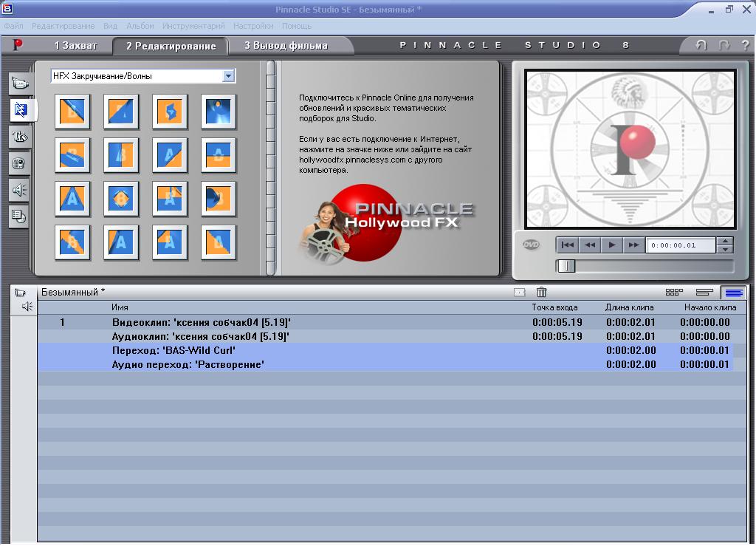This screenshot has width=756, height=546.
Task: Open the Альбом menu
Action: pyautogui.click(x=140, y=26)
